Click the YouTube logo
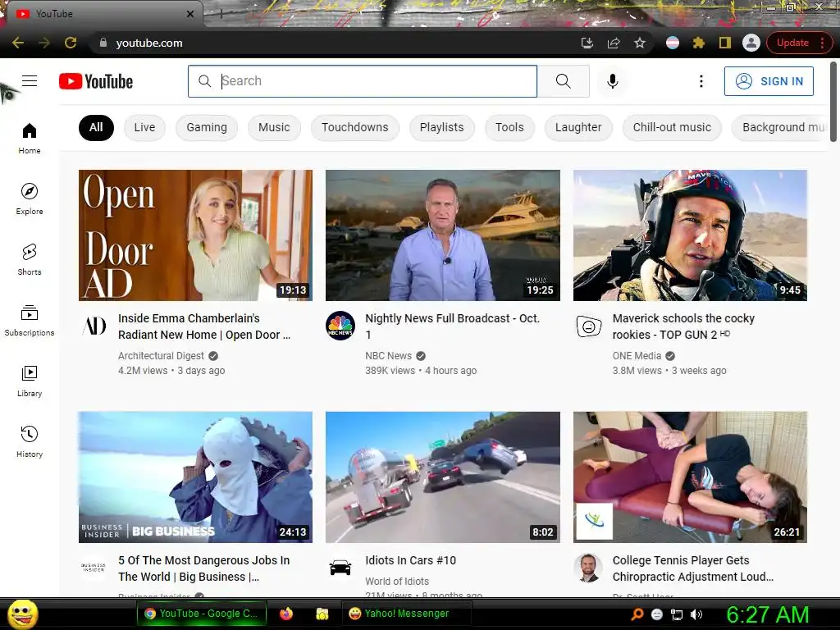The image size is (840, 630). click(x=96, y=81)
